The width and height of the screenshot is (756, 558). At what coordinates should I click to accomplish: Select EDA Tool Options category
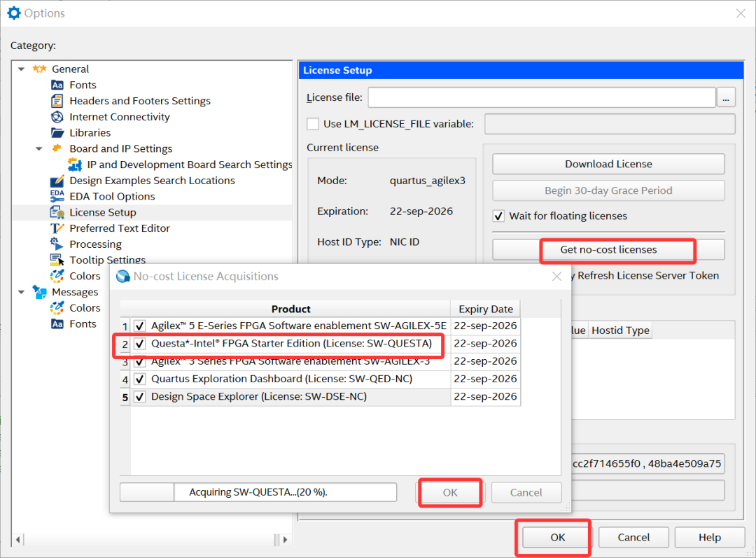(112, 196)
